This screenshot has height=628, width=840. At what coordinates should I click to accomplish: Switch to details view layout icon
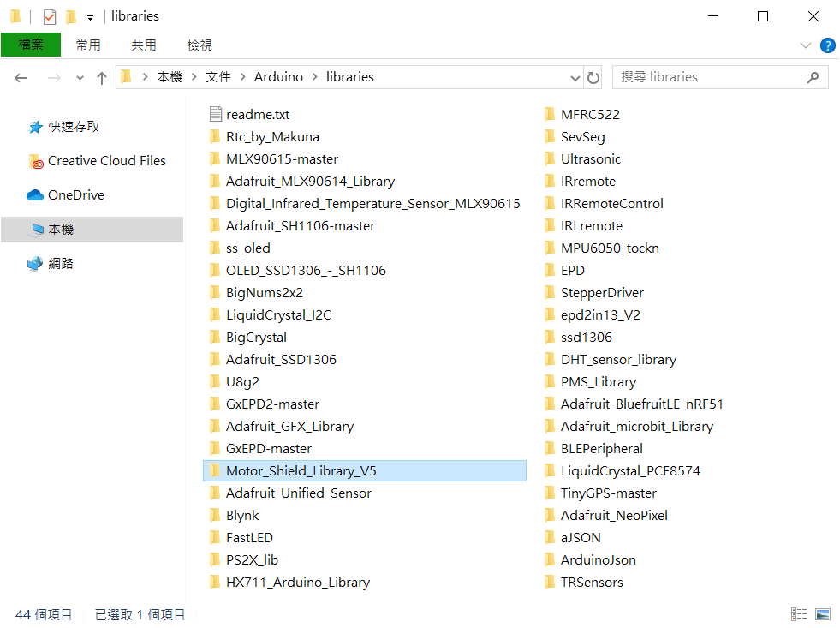click(799, 614)
